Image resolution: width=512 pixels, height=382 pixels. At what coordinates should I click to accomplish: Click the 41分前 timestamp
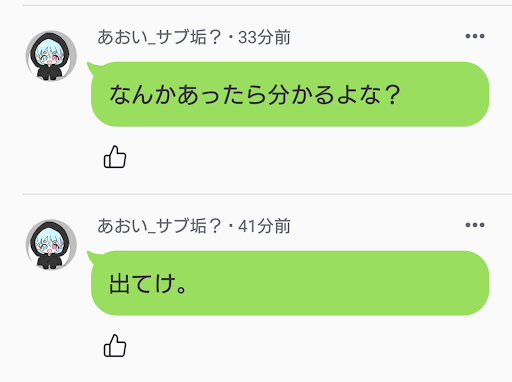tap(264, 226)
